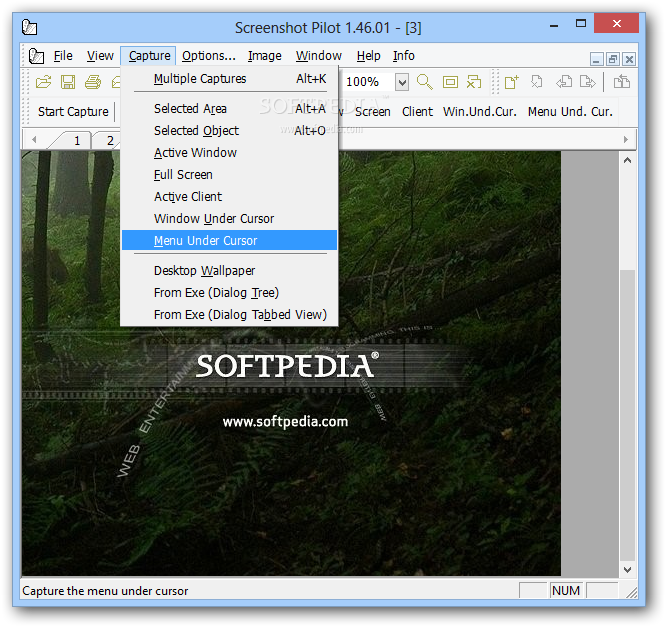Open the Window menu
This screenshot has height=627, width=666.
(x=319, y=56)
